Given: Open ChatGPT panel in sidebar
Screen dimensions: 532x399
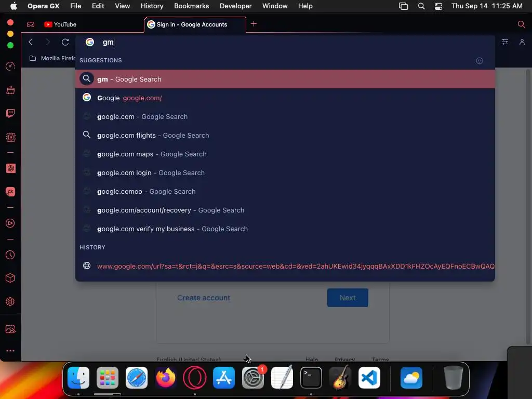Looking at the screenshot, I should [x=10, y=168].
